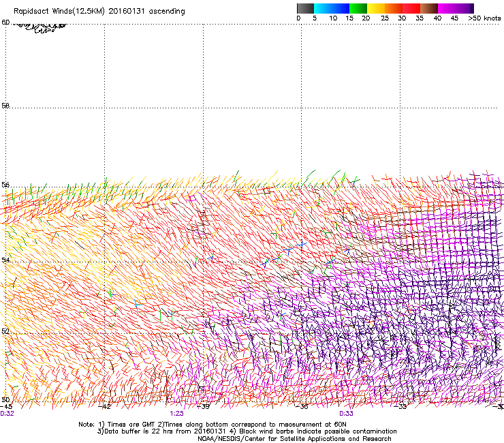
Task: Click the longitude label '-36'
Action: 302,407
